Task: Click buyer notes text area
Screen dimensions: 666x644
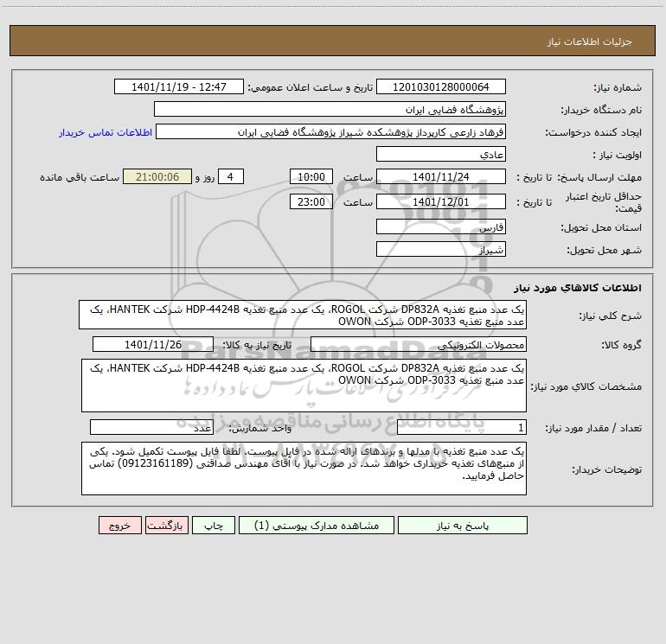Action: point(304,469)
